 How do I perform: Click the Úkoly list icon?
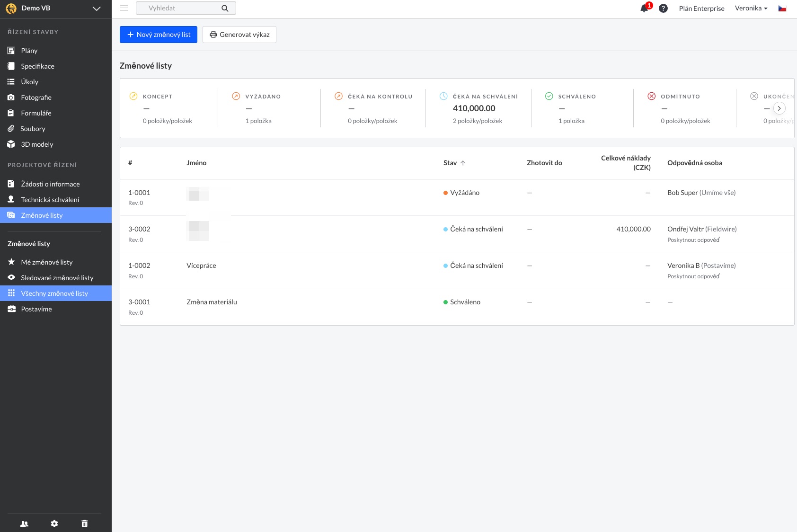[11, 81]
